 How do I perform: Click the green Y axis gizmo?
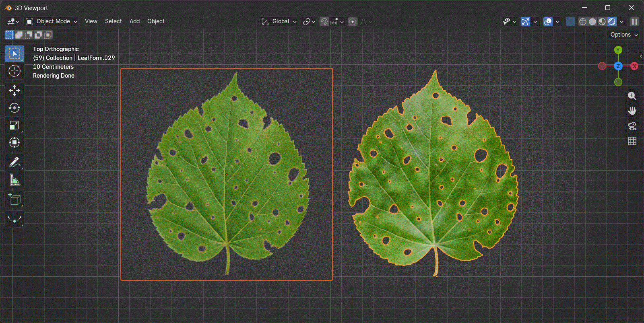pos(618,50)
